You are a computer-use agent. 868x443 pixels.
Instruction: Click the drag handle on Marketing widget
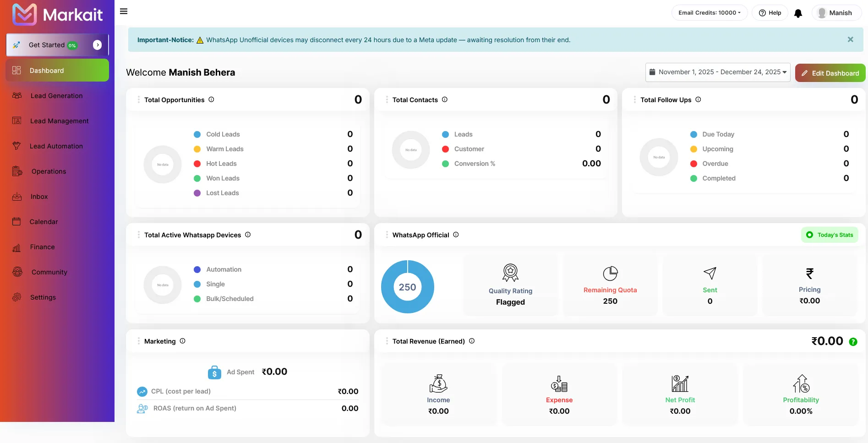(x=138, y=341)
